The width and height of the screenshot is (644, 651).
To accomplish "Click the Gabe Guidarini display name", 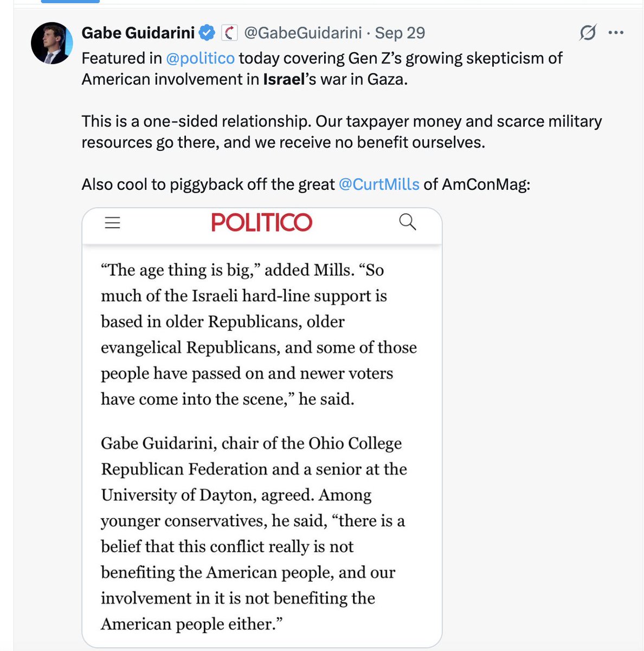I will 138,33.
